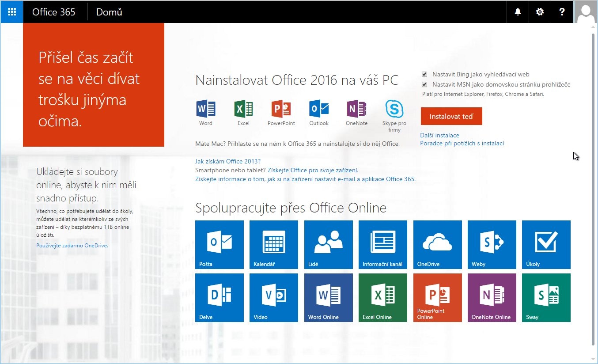Open the Informační kanál tile

click(383, 245)
